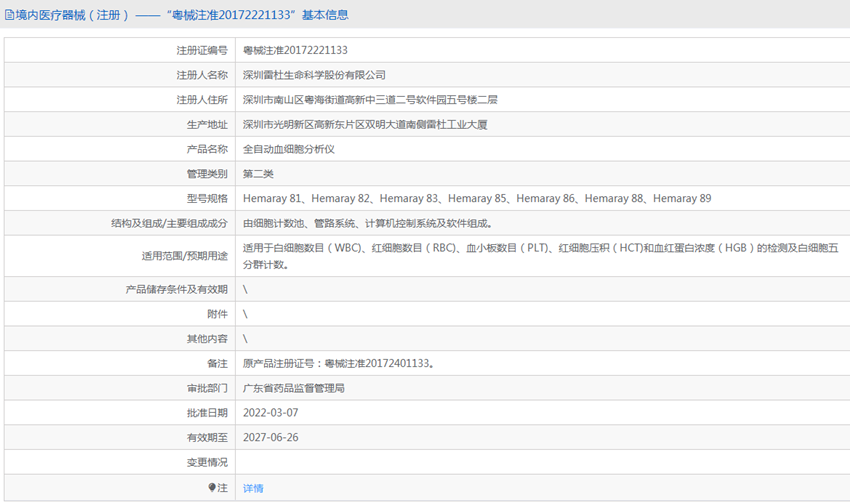Image resolution: width=850 pixels, height=502 pixels.
Task: Click the registration number 粤械注准20172221133 value
Action: coord(295,50)
